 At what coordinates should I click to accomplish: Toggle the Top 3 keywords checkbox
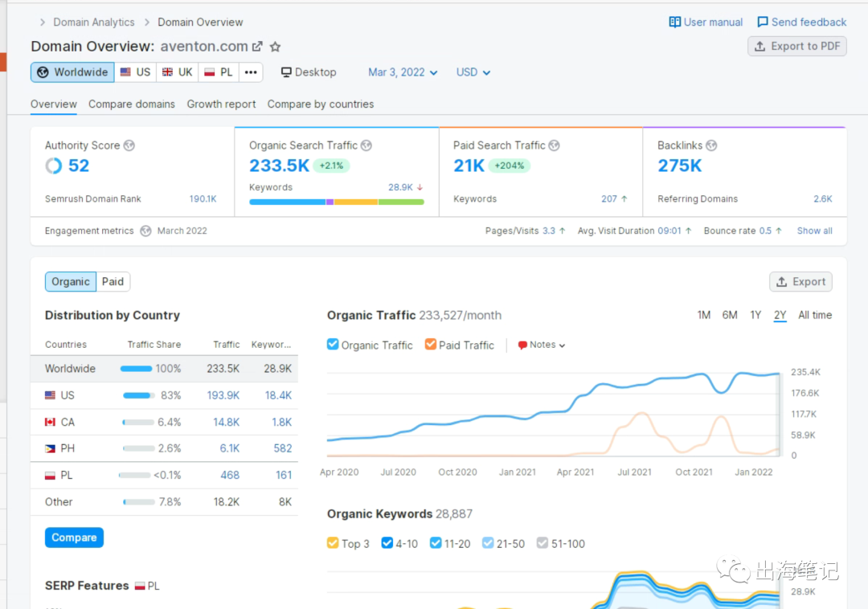coord(333,543)
